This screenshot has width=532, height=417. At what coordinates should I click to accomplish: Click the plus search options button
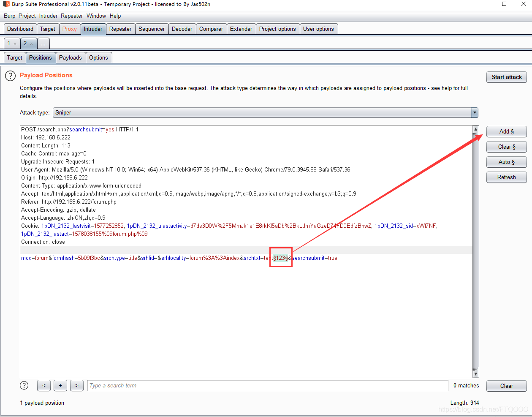[x=60, y=385]
